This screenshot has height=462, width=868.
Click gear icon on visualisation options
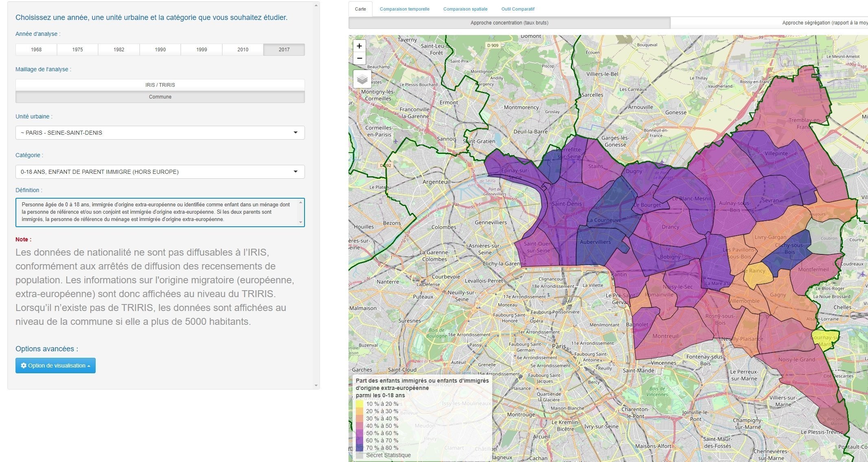24,366
